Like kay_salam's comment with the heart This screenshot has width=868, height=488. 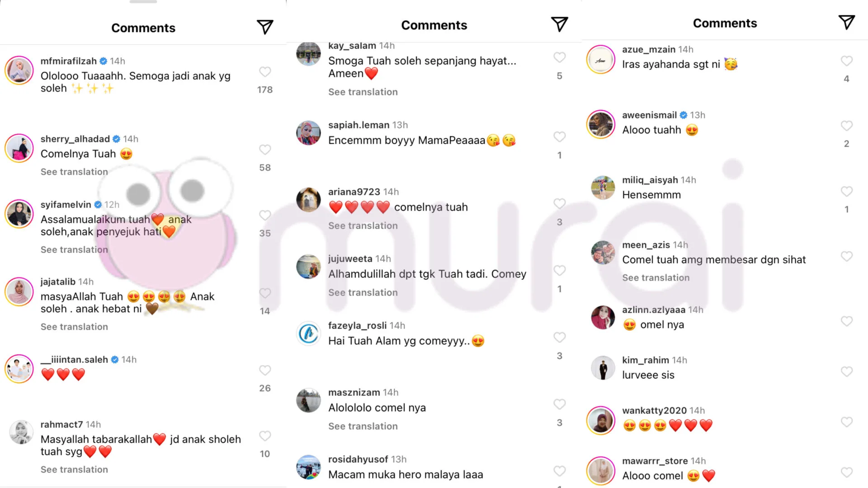pyautogui.click(x=559, y=57)
